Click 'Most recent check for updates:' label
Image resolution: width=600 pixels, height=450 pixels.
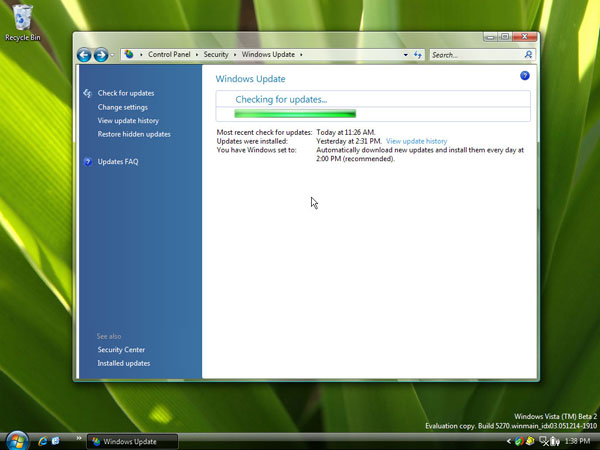264,132
